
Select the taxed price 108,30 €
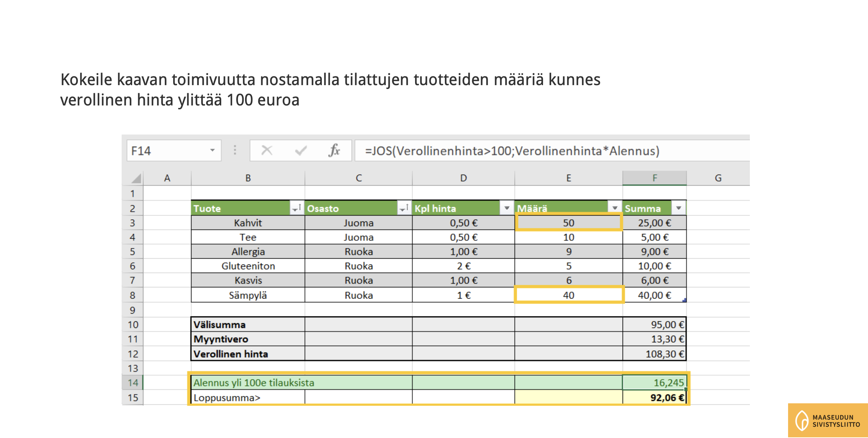tap(655, 354)
